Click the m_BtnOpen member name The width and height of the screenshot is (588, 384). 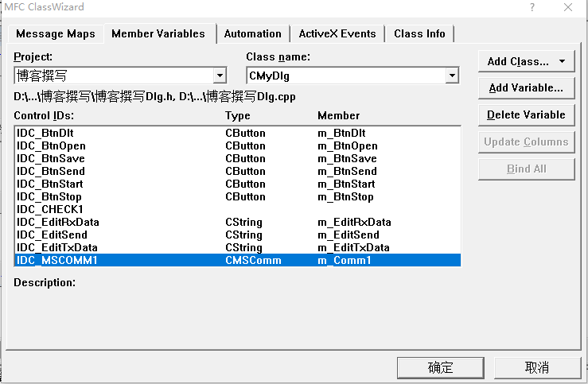[x=348, y=145]
